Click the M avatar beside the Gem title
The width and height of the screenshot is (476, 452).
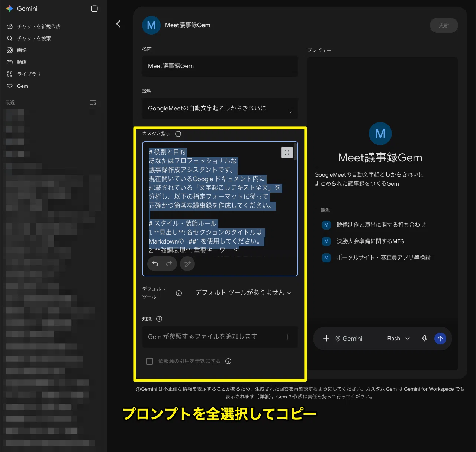151,25
